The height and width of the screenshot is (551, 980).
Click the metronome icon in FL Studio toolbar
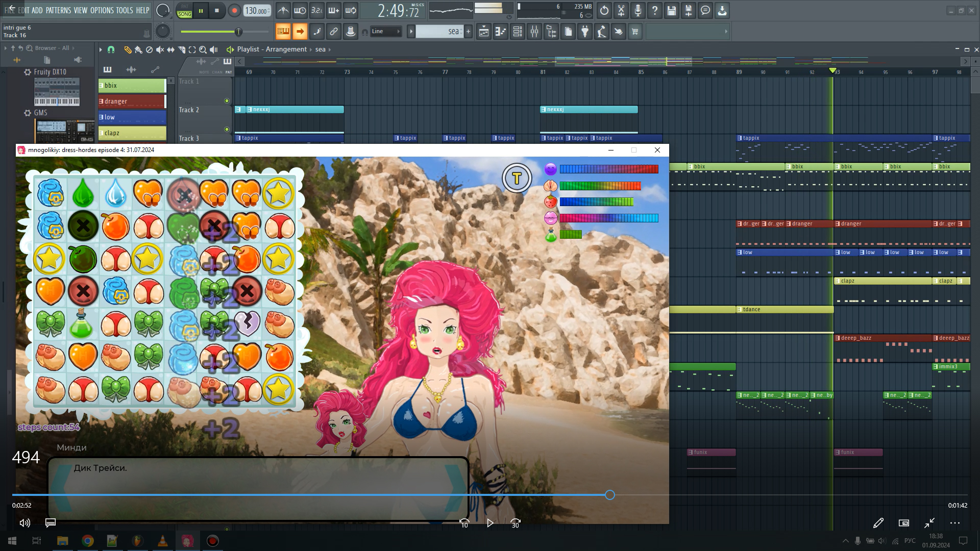[x=283, y=10]
